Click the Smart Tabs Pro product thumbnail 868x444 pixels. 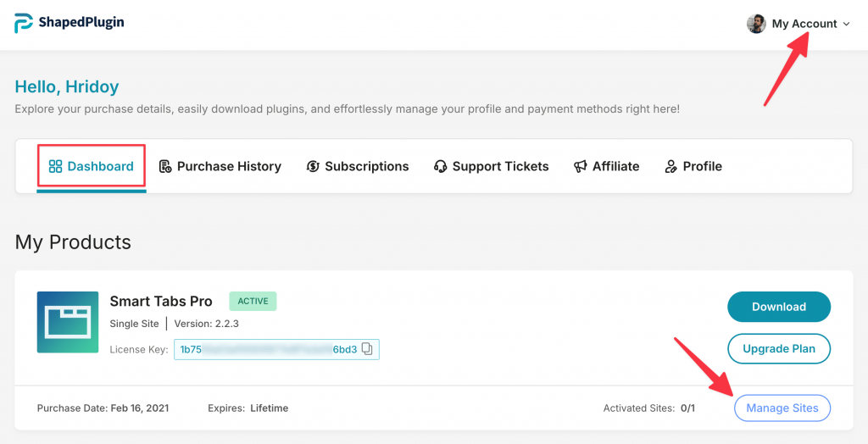(68, 322)
